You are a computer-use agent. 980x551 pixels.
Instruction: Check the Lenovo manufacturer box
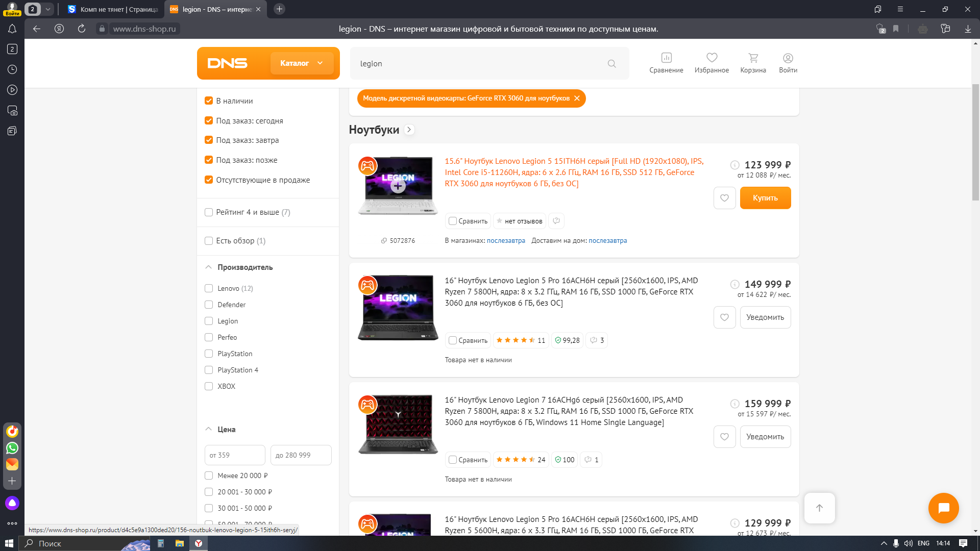tap(209, 288)
